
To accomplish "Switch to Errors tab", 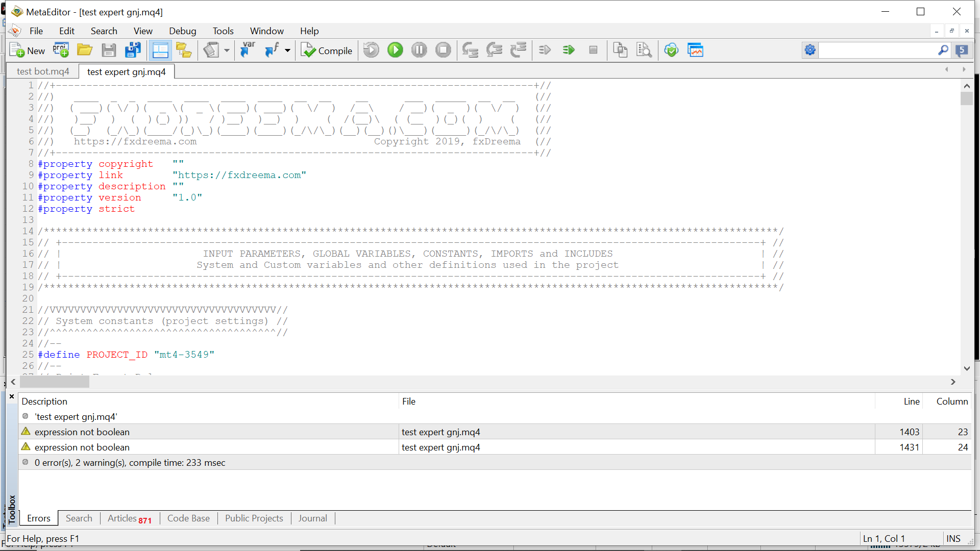I will [39, 518].
